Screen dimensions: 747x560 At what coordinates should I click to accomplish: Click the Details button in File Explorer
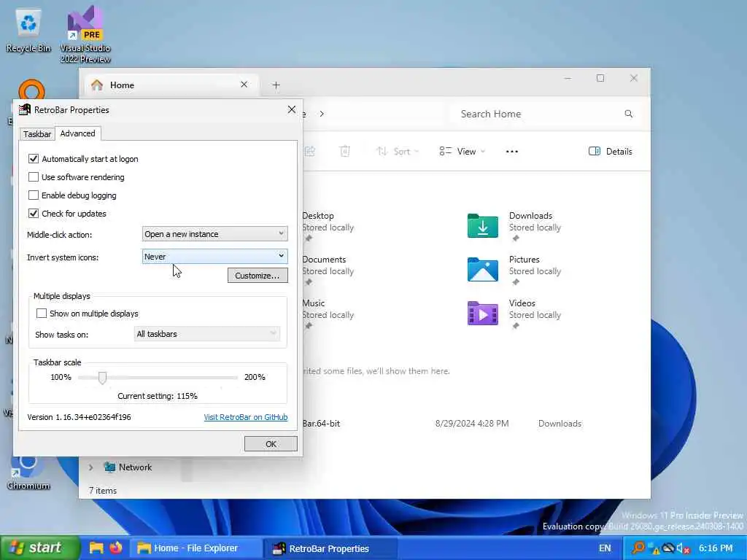(x=611, y=152)
